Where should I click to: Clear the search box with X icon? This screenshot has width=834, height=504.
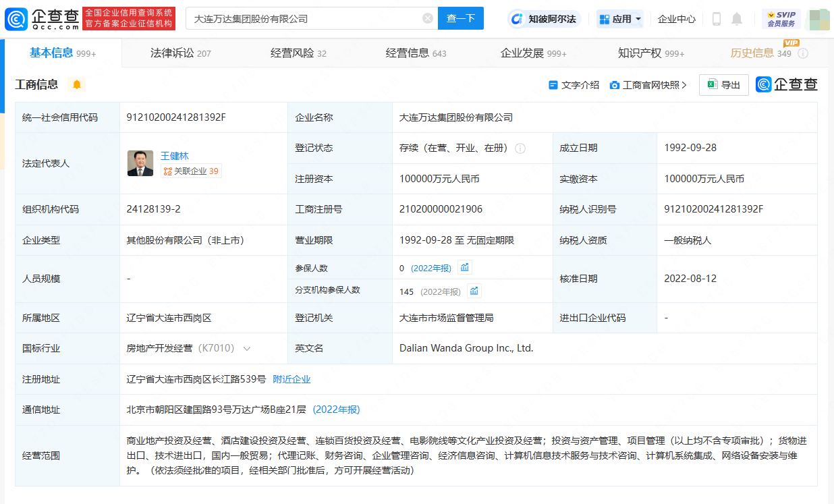(x=428, y=18)
